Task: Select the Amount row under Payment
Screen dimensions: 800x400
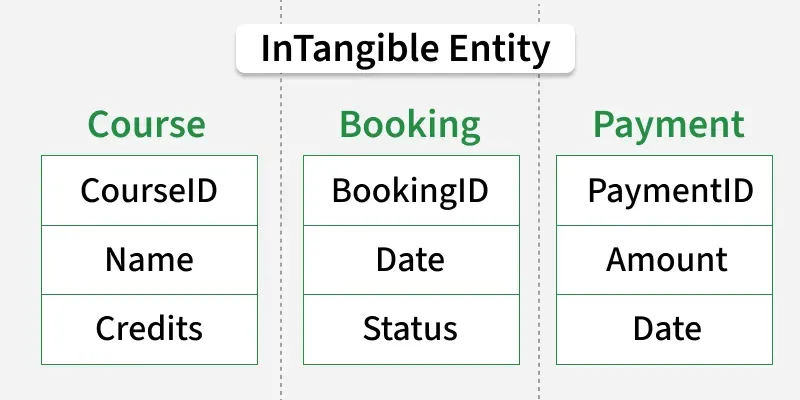Action: tap(666, 260)
